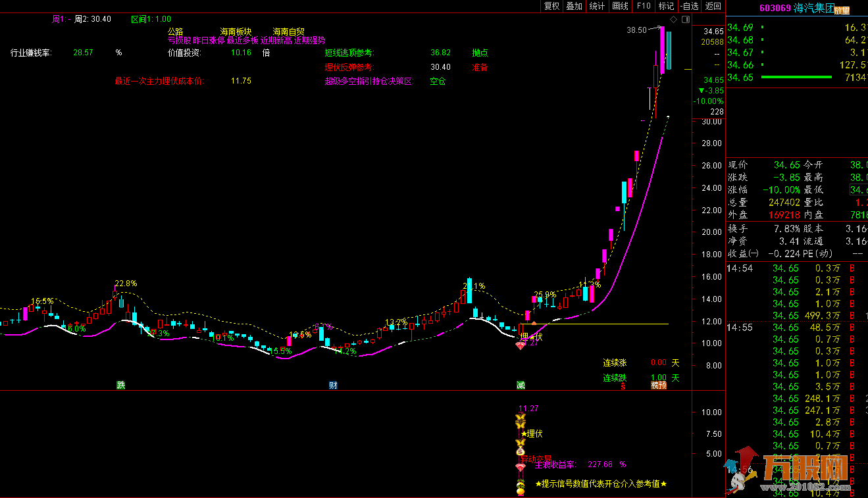This screenshot has height=498, width=868.
Task: Click the red $ marker on timeline
Action: tap(623, 386)
